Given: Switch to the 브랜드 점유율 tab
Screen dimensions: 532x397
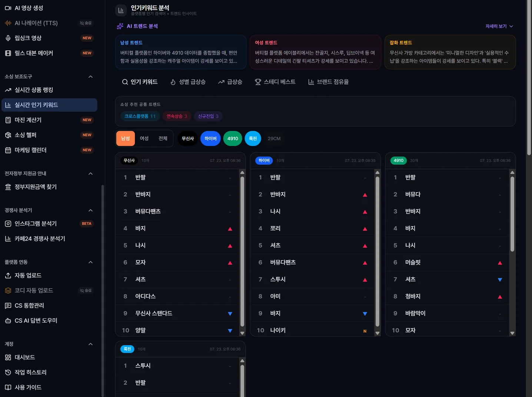Looking at the screenshot, I should coord(329,82).
